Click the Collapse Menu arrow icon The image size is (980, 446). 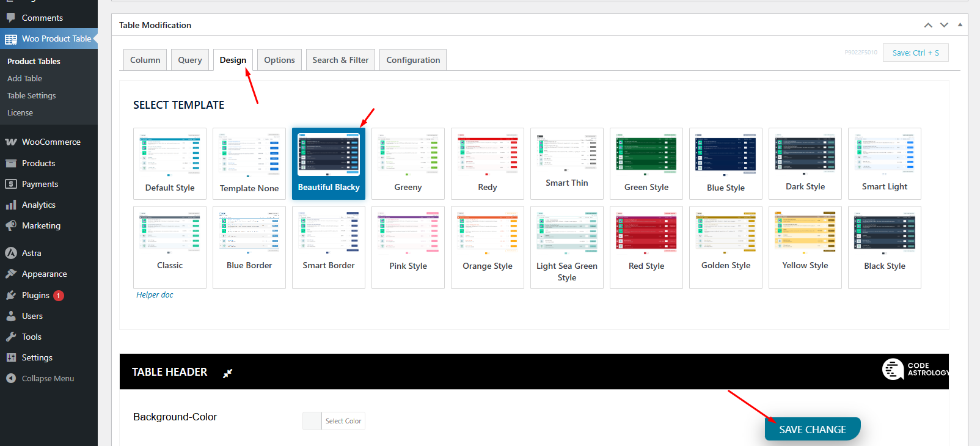11,378
